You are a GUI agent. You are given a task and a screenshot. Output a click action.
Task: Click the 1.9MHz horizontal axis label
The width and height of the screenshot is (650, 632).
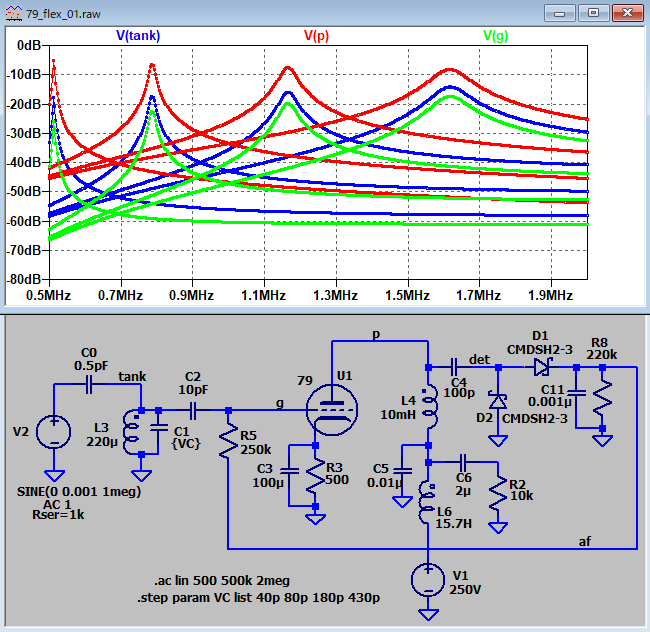tap(551, 295)
